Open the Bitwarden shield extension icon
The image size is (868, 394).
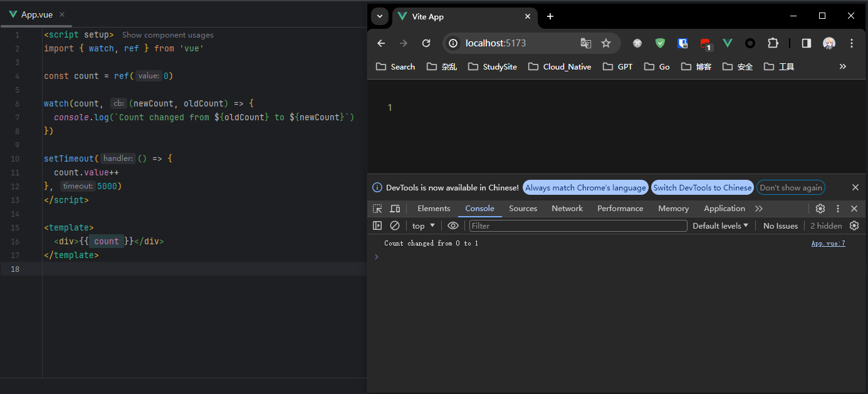(682, 43)
